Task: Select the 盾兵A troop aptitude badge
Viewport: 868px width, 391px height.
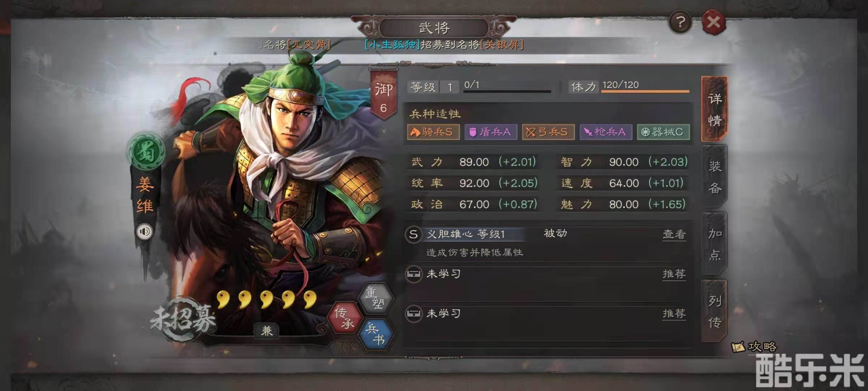Action: pos(491,132)
